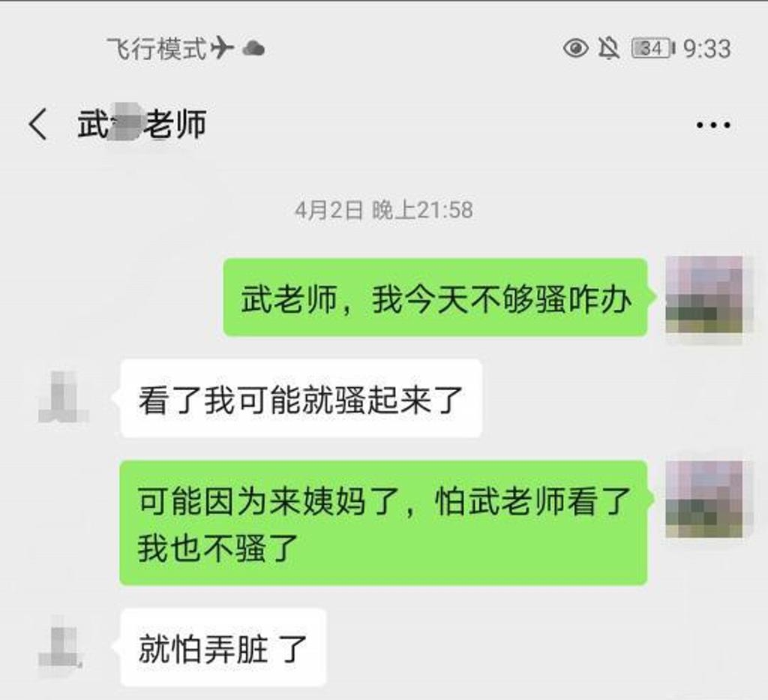The width and height of the screenshot is (768, 700).
Task: Tap the muted bell notification icon
Action: [x=609, y=49]
